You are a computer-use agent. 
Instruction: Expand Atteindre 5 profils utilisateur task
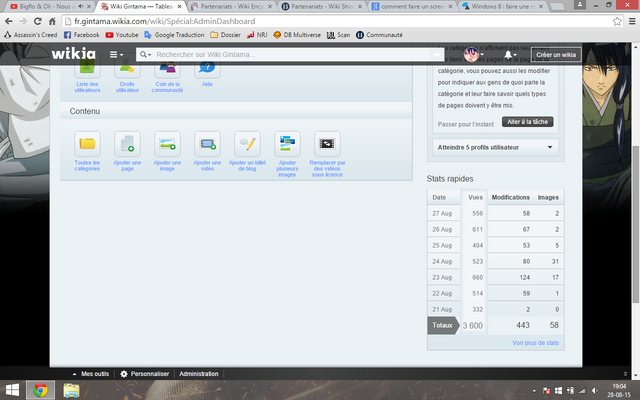pyautogui.click(x=496, y=147)
